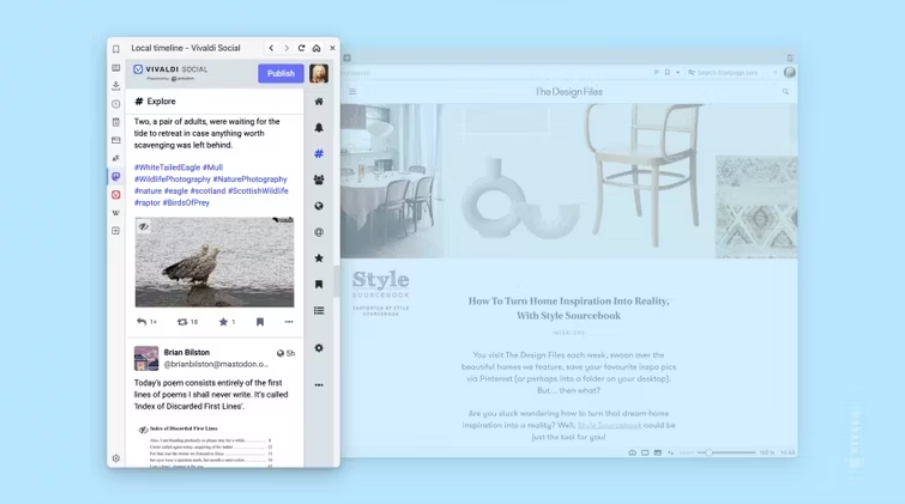Go forward in the web panel
This screenshot has height=504, width=905.
pyautogui.click(x=286, y=48)
